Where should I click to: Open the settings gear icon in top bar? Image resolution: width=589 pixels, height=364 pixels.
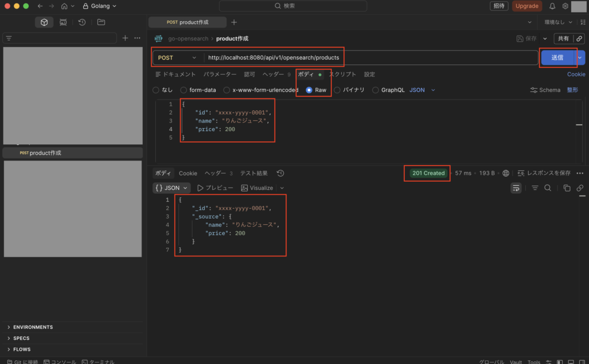565,6
